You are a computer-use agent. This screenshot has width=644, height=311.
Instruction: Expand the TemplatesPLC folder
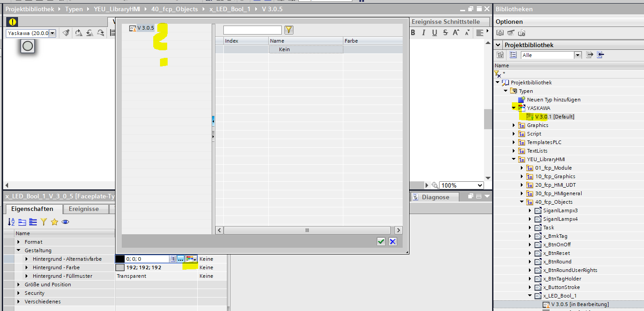[x=514, y=142]
